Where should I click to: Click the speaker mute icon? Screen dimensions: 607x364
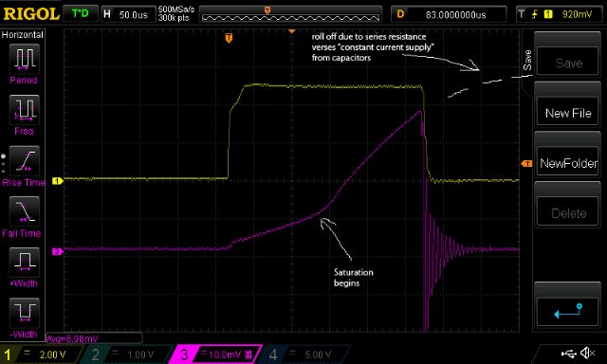click(587, 353)
